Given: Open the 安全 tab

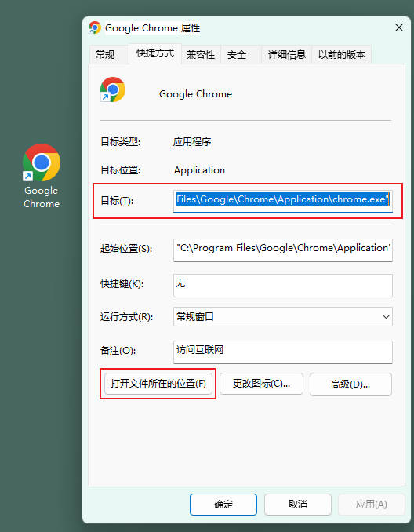Looking at the screenshot, I should click(x=237, y=54).
